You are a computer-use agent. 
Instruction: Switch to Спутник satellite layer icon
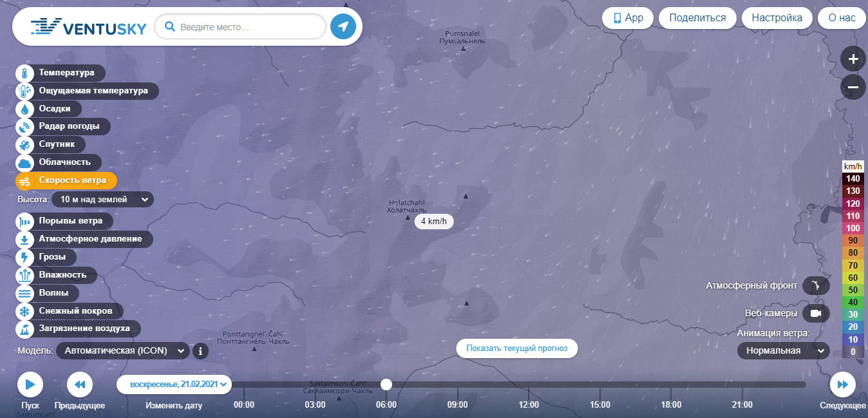(x=24, y=145)
